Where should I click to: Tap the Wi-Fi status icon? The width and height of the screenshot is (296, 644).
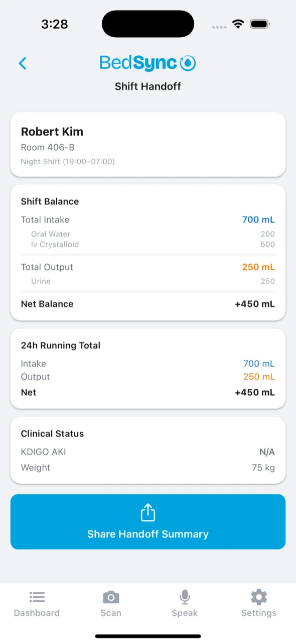pos(238,23)
